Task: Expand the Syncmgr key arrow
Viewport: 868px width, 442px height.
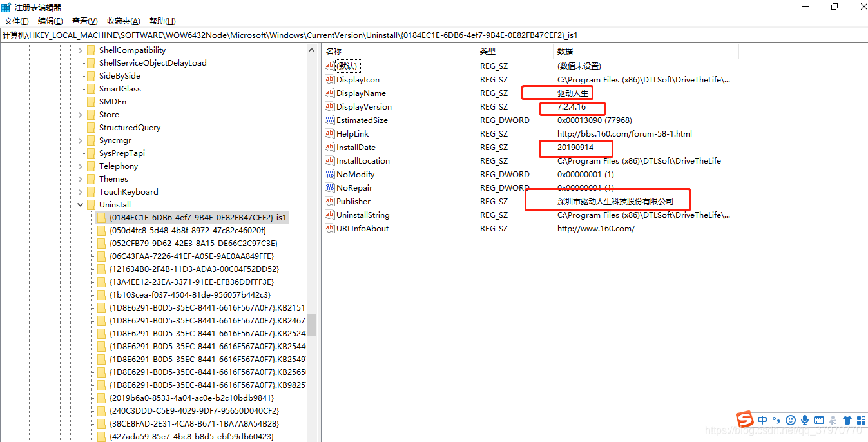Action: tap(81, 140)
